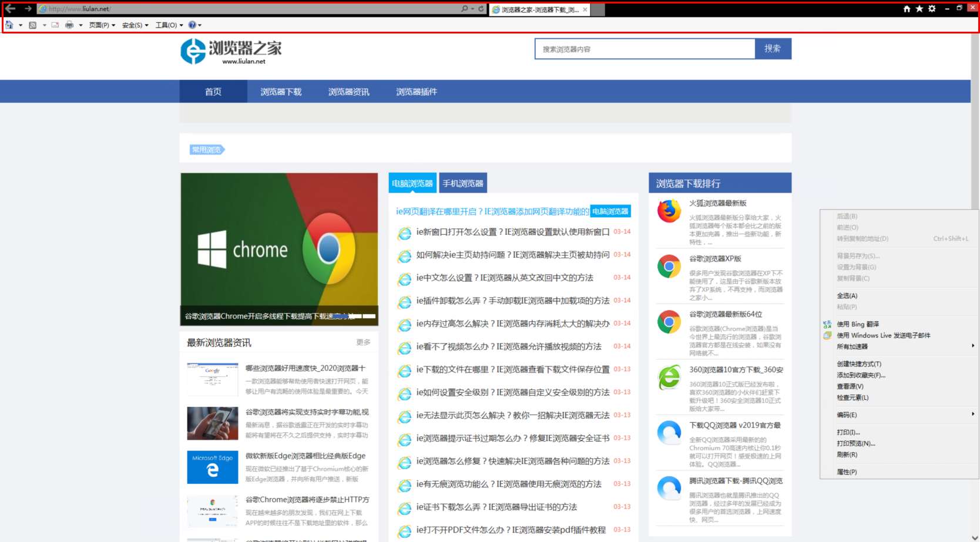980x542 pixels.
Task: Click IE icon beside ie新窗口打开怎么设置 article
Action: pyautogui.click(x=404, y=233)
